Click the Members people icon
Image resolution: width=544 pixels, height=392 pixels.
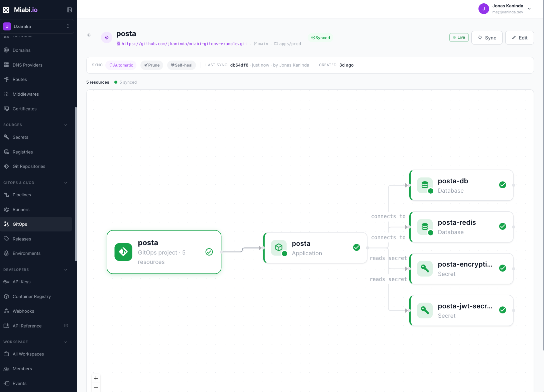tap(6, 369)
